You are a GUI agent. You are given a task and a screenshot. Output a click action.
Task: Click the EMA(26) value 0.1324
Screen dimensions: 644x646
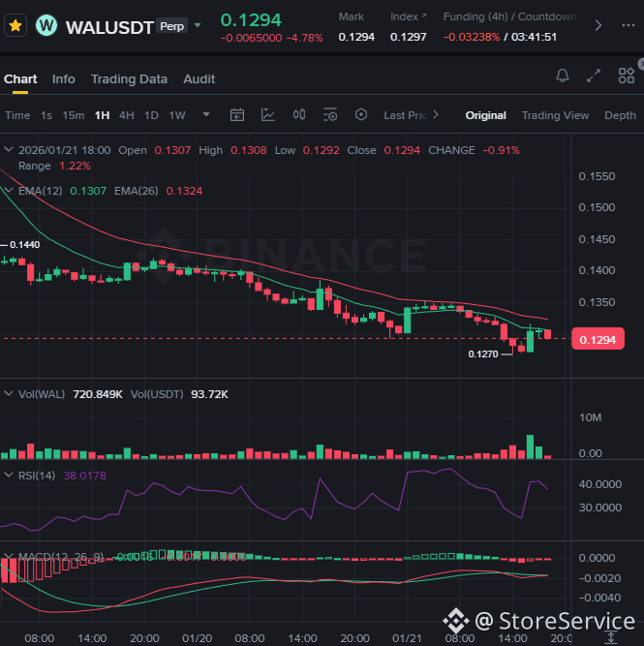click(184, 191)
